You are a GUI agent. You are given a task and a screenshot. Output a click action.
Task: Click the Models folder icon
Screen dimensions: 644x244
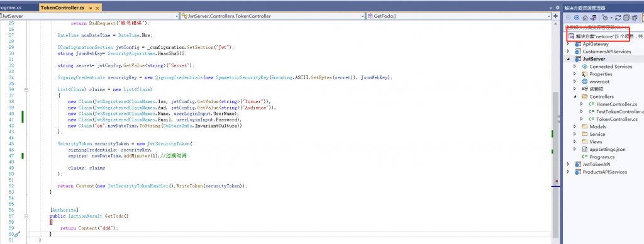pyautogui.click(x=585, y=126)
